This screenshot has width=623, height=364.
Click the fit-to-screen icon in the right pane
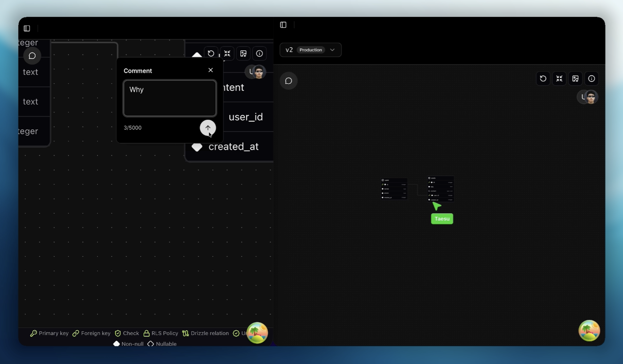pos(559,79)
